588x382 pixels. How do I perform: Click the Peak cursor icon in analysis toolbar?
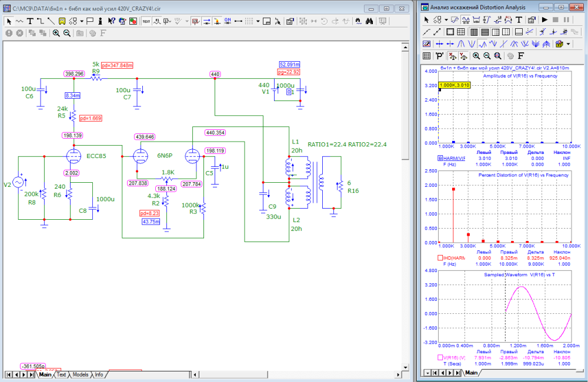pos(461,44)
